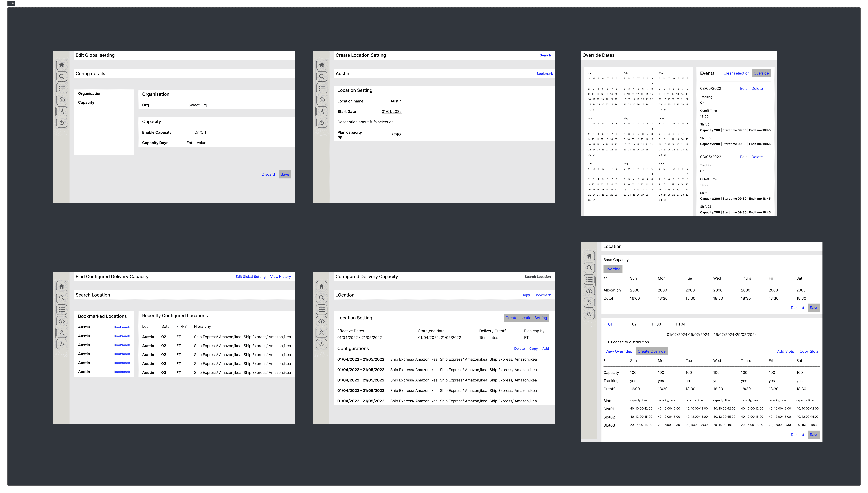868x493 pixels.
Task: Click home icon in Location screen sidebar
Action: click(589, 256)
